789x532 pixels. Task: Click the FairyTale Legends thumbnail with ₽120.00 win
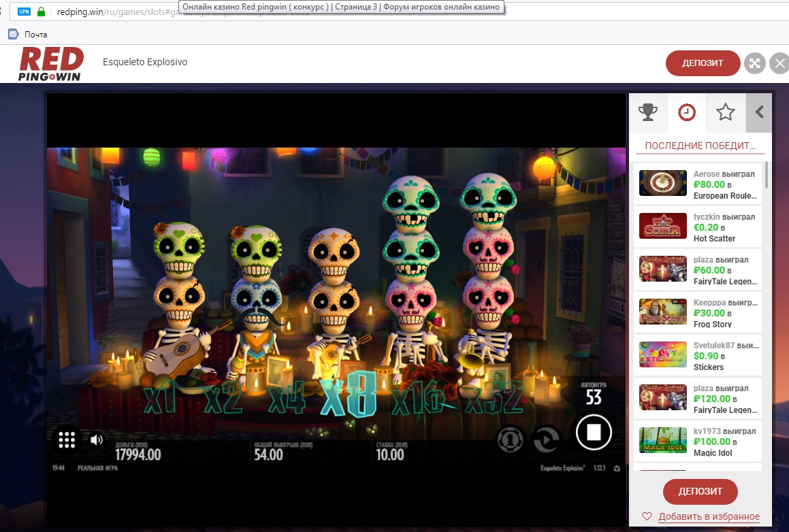point(662,397)
